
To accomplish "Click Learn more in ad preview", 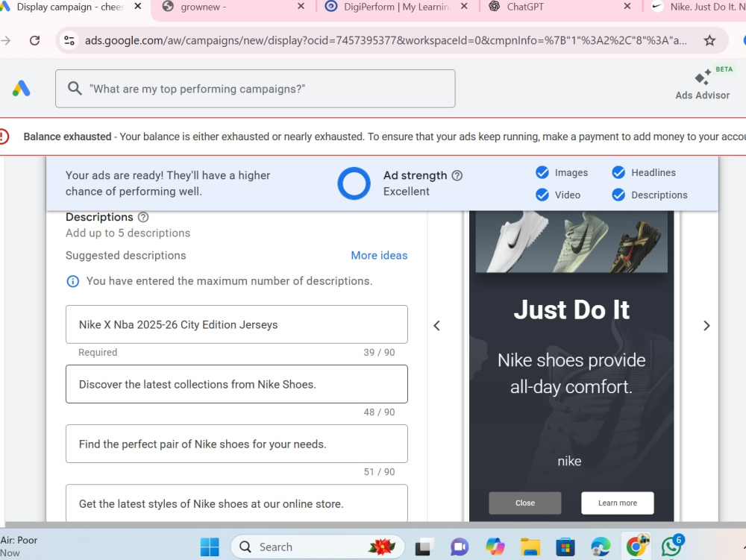I will click(618, 503).
